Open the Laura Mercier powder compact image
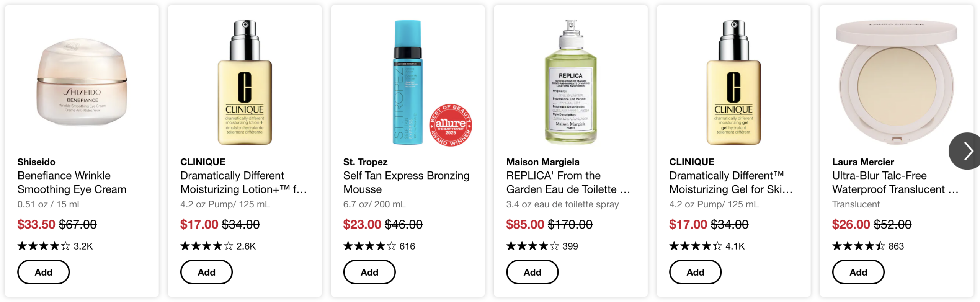The image size is (980, 302). click(x=896, y=82)
